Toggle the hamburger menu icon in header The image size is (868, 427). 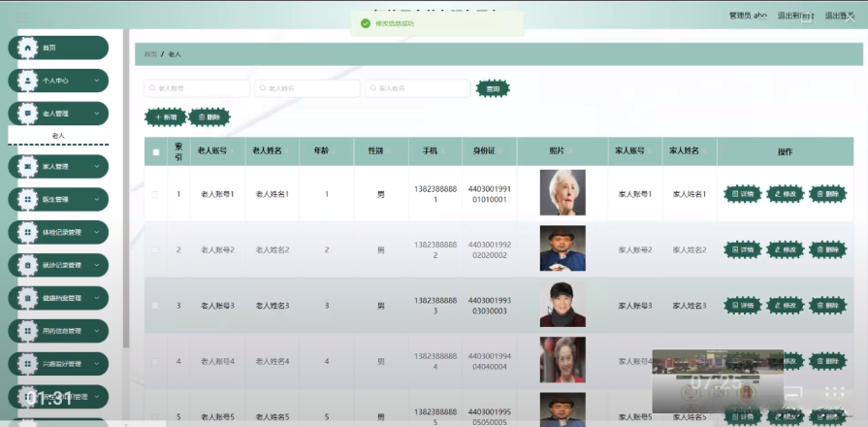point(21,16)
